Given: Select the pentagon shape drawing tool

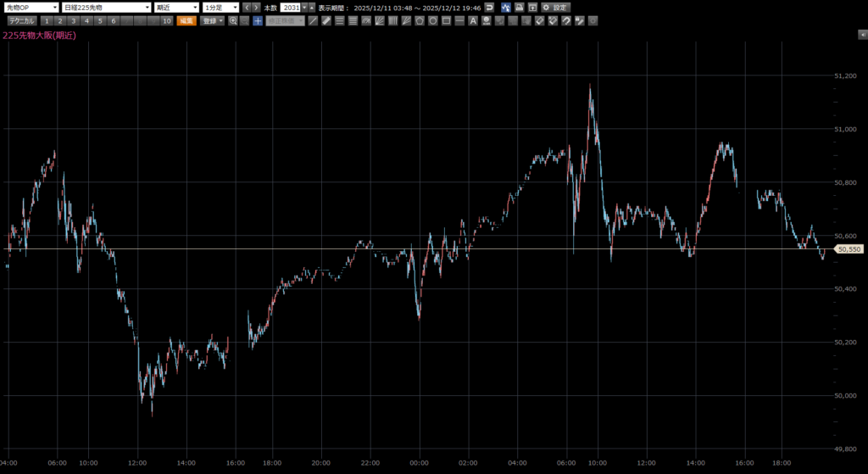Looking at the screenshot, I should pos(419,20).
